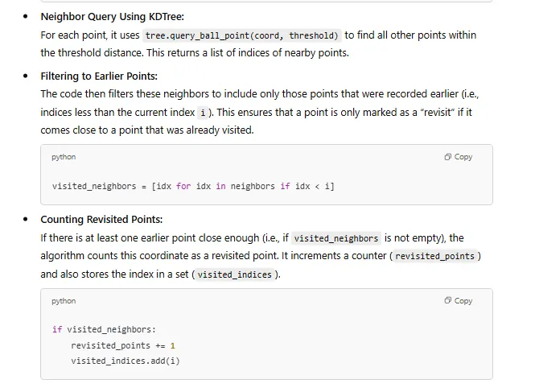The image size is (535, 392).
Task: Copy the if visited_neighbors code block
Action: pyautogui.click(x=459, y=300)
